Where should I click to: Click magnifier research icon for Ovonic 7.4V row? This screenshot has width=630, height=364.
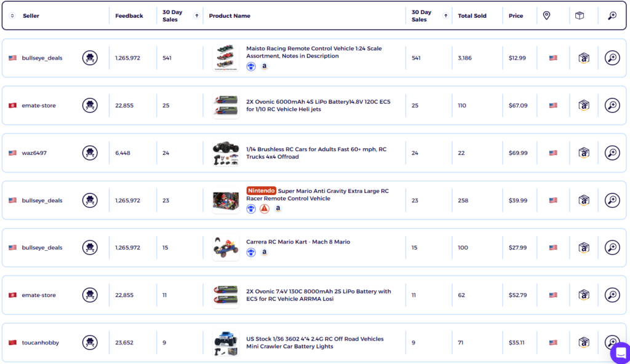coord(612,295)
